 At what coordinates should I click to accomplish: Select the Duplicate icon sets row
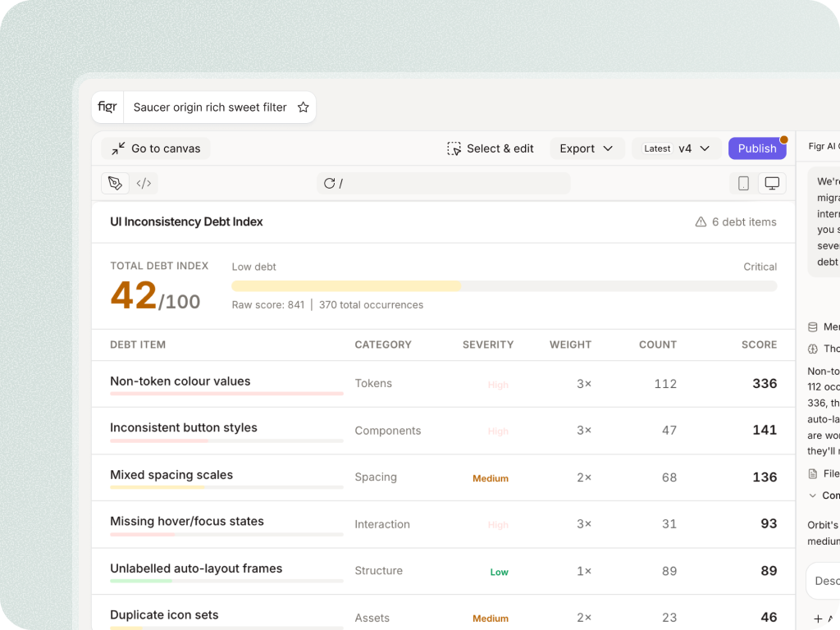click(x=443, y=612)
